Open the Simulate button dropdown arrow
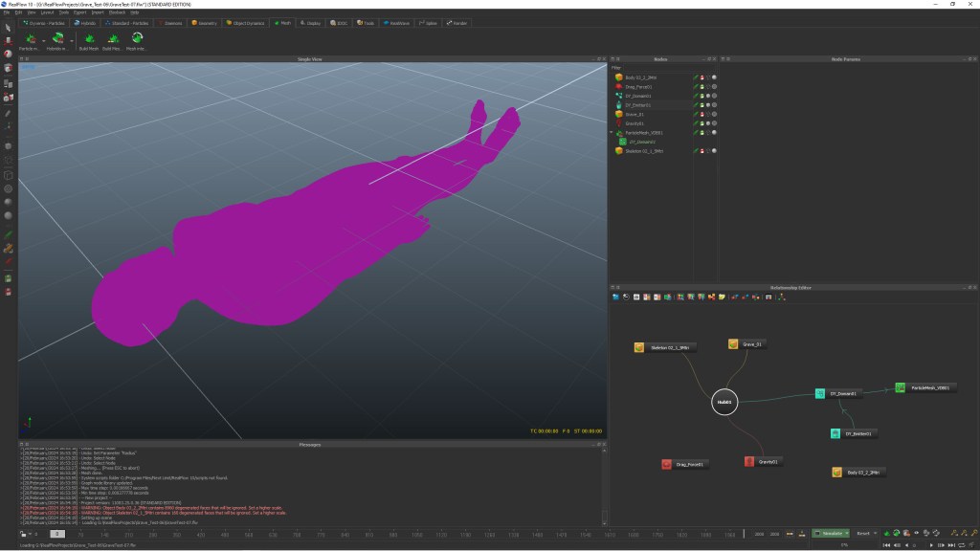This screenshot has width=980, height=551. [x=845, y=533]
